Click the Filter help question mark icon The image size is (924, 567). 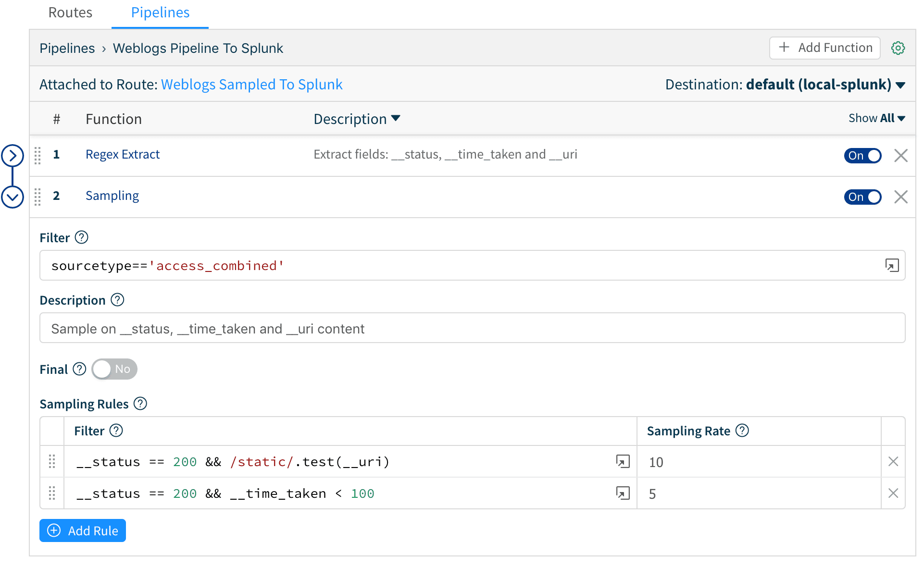tap(82, 237)
